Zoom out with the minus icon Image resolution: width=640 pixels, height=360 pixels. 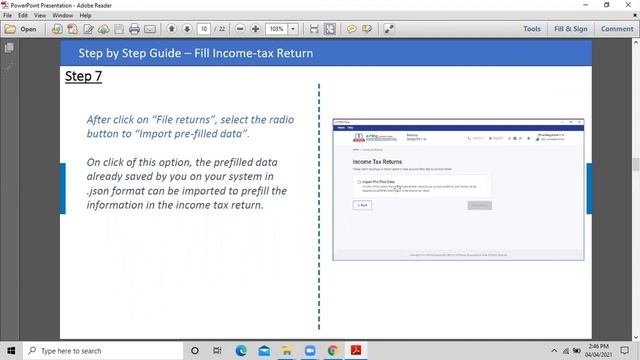[240, 29]
